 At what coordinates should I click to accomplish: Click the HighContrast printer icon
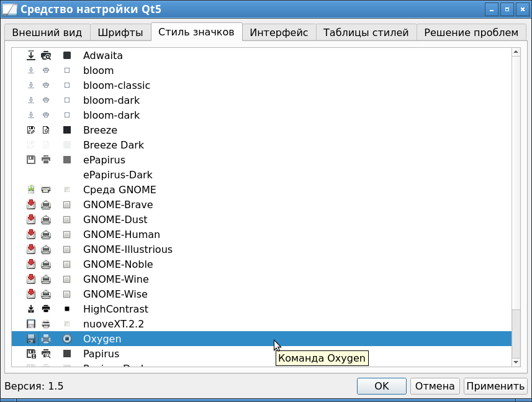[x=46, y=309]
